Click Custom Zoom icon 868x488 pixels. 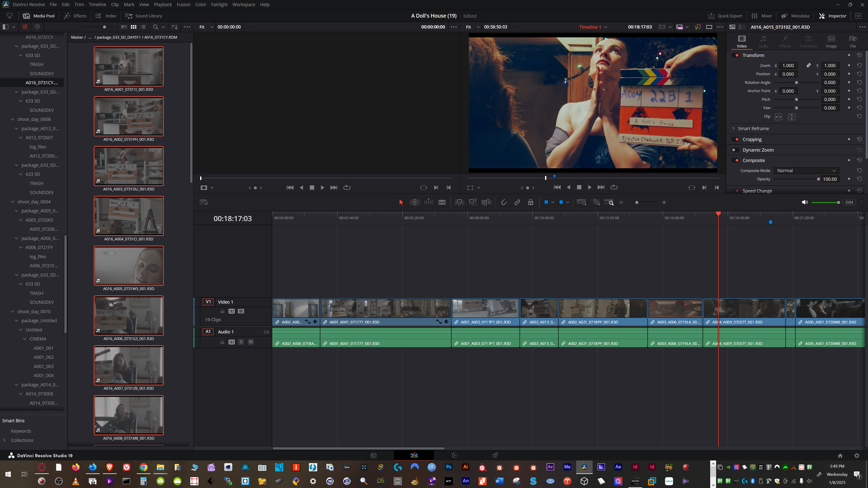[x=609, y=202]
